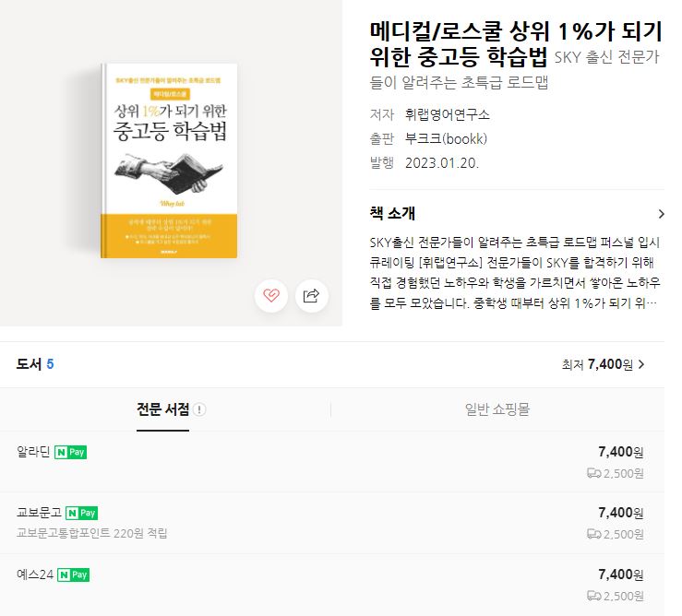Open the 예스24 bookstore listing

point(35,575)
